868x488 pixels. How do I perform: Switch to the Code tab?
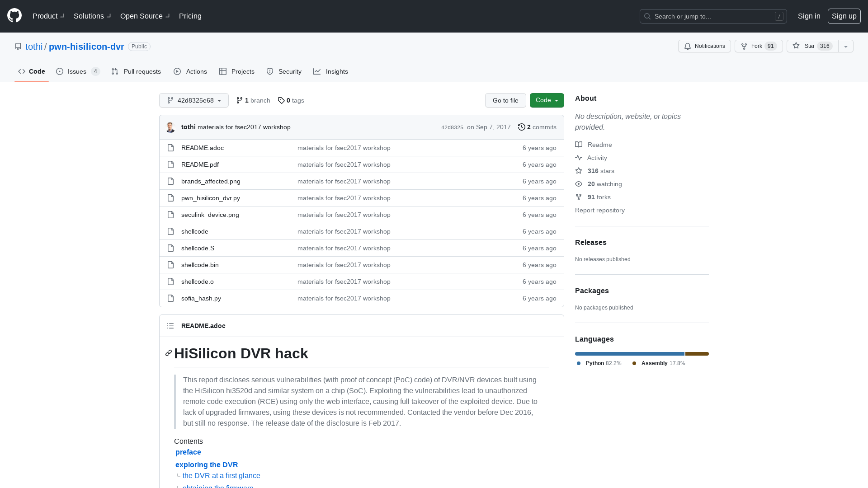pos(32,71)
